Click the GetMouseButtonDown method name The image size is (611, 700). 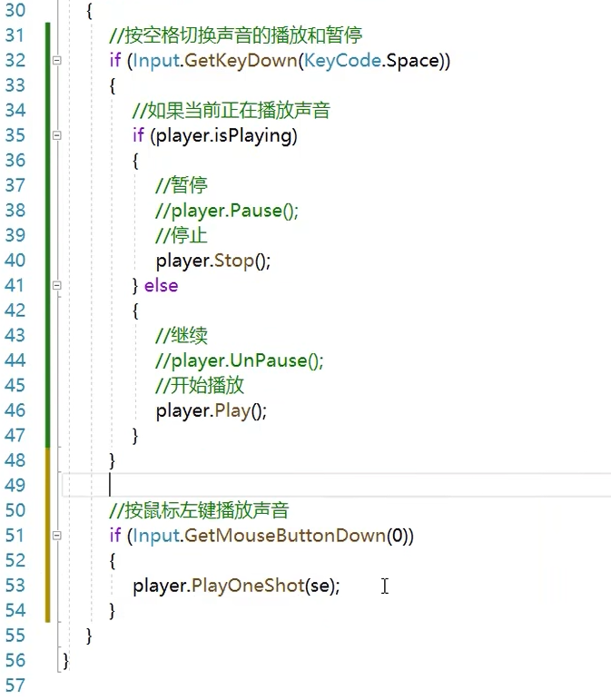pyautogui.click(x=285, y=536)
